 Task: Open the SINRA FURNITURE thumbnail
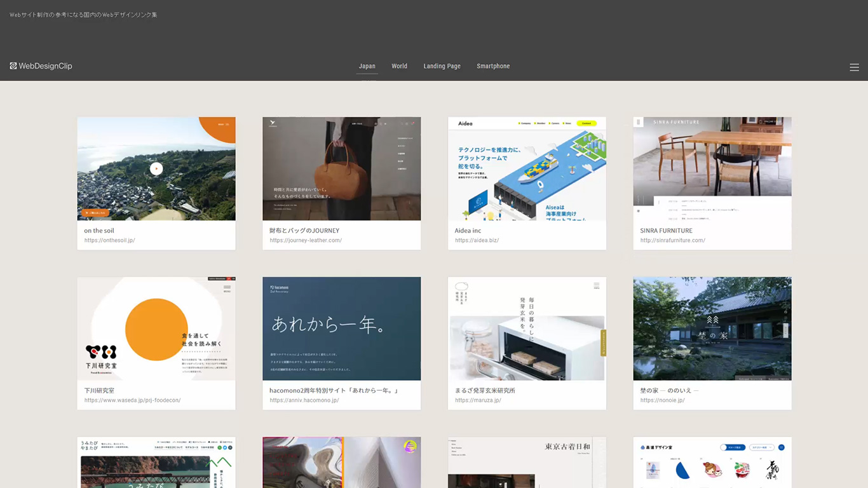(712, 168)
